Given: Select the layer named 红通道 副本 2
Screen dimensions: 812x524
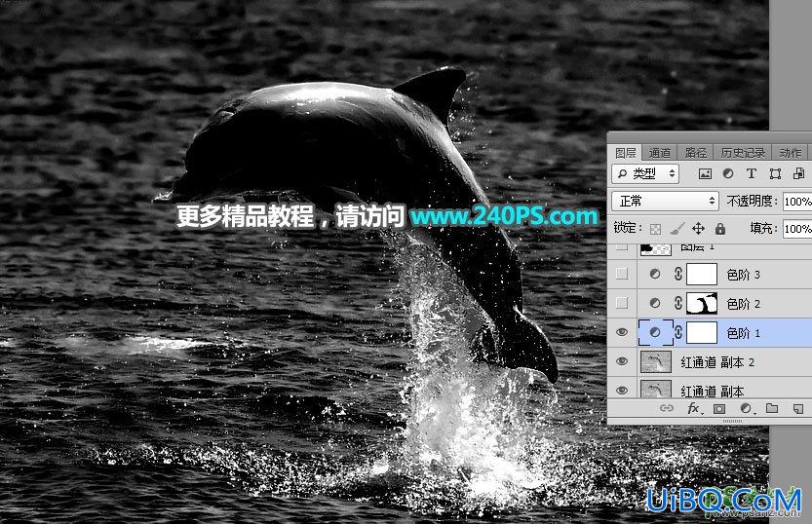Looking at the screenshot, I should point(717,362).
